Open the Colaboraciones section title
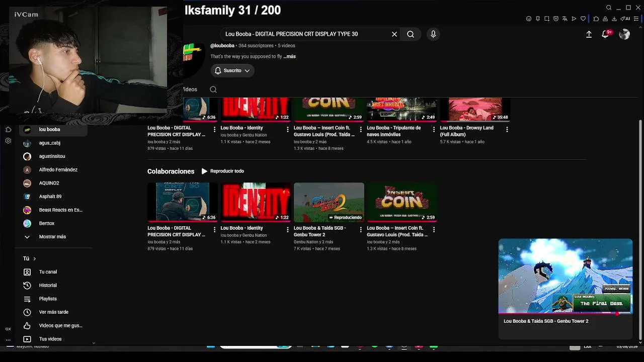644x362 pixels. click(x=171, y=171)
